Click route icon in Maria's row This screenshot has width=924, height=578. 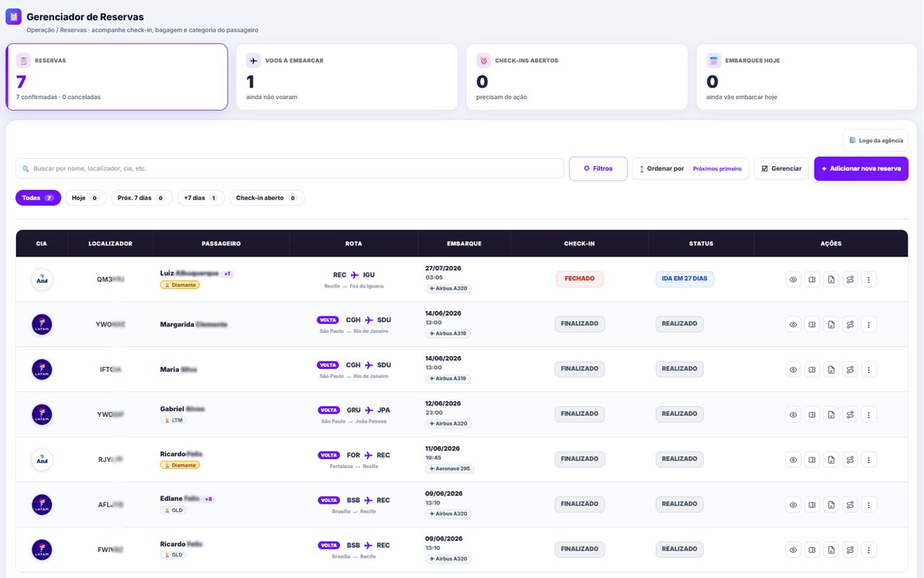tap(850, 369)
